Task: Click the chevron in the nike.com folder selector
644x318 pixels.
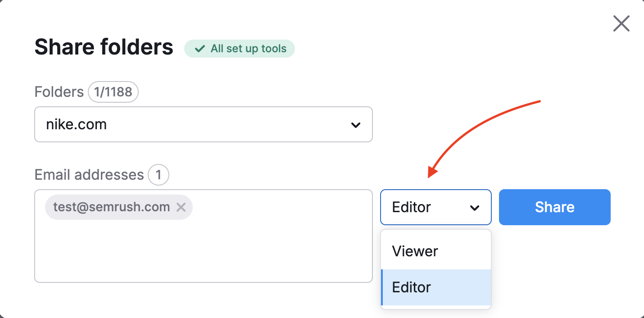Action: click(356, 125)
